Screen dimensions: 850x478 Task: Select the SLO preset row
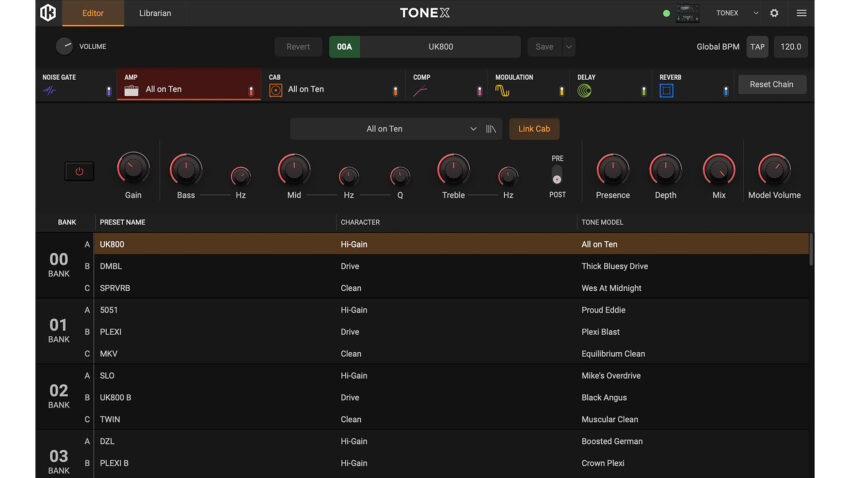(452, 376)
